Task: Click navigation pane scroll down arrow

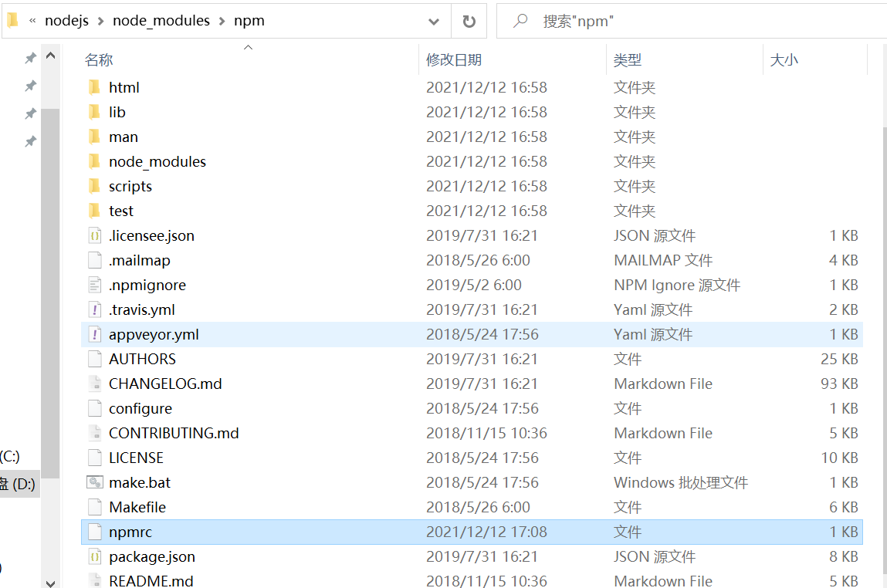Action: tap(50, 583)
